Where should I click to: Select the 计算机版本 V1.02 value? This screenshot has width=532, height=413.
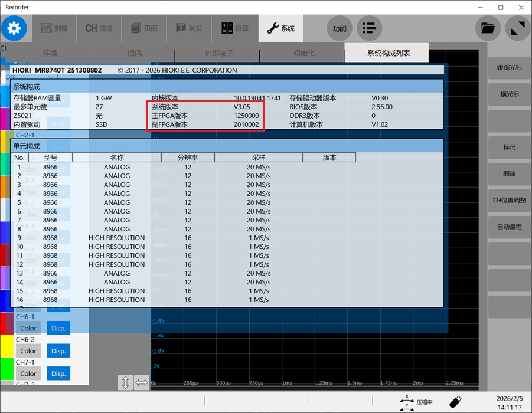click(380, 124)
